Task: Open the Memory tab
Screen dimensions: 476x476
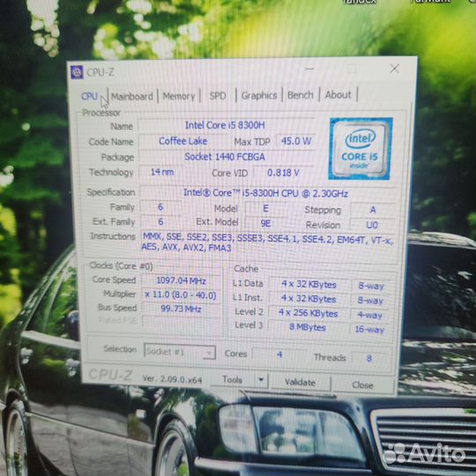Action: tap(179, 96)
